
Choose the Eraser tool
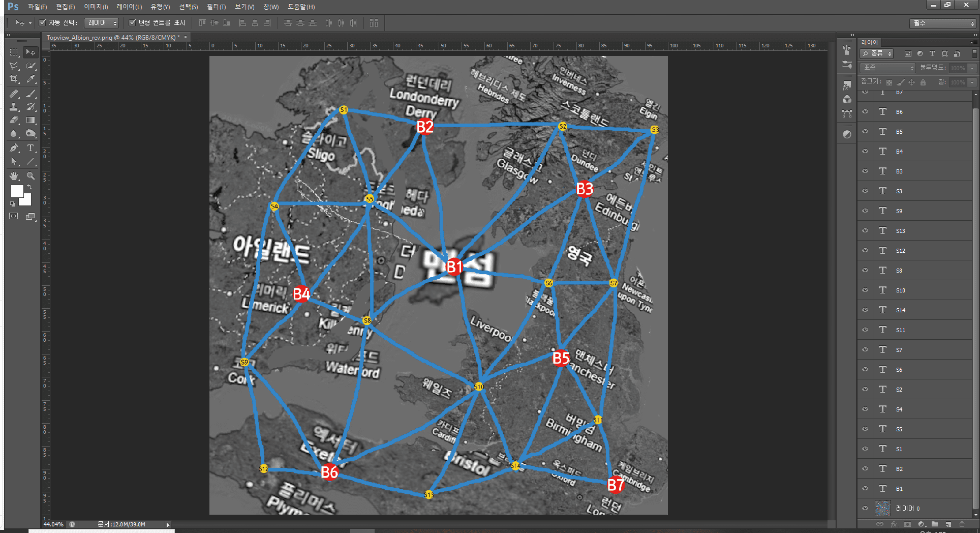(x=14, y=121)
